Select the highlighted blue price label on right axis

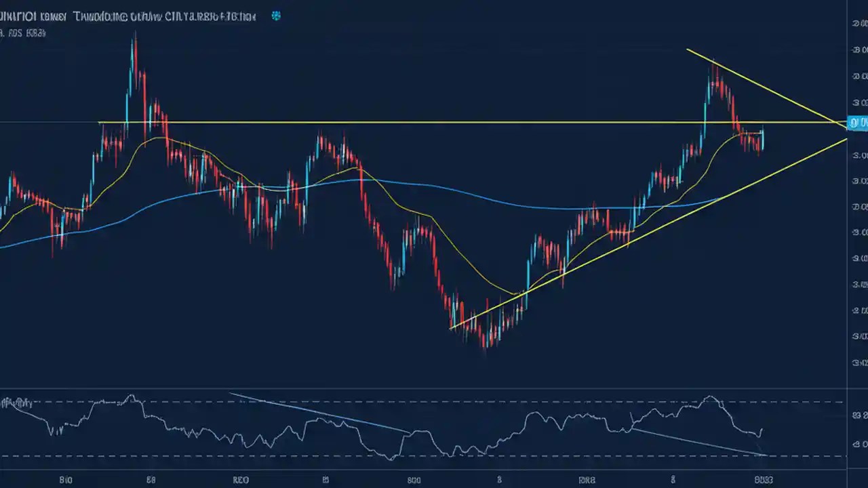(856, 122)
